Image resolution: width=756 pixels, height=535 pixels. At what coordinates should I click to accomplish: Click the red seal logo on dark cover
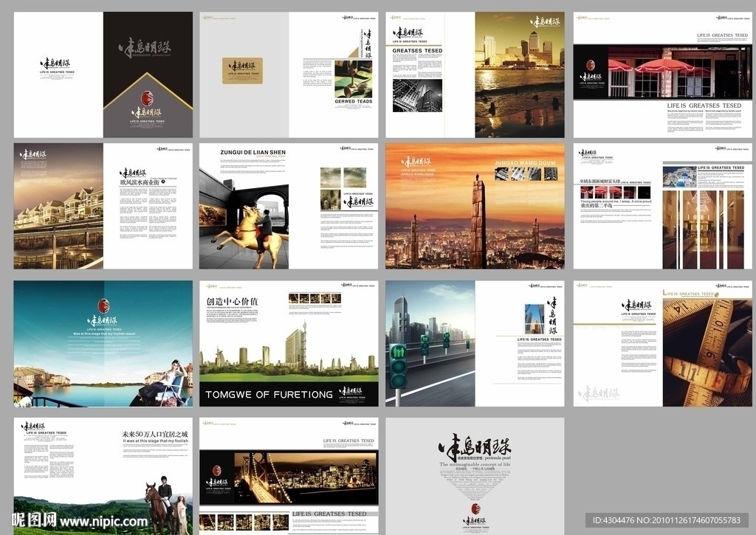pos(147,98)
